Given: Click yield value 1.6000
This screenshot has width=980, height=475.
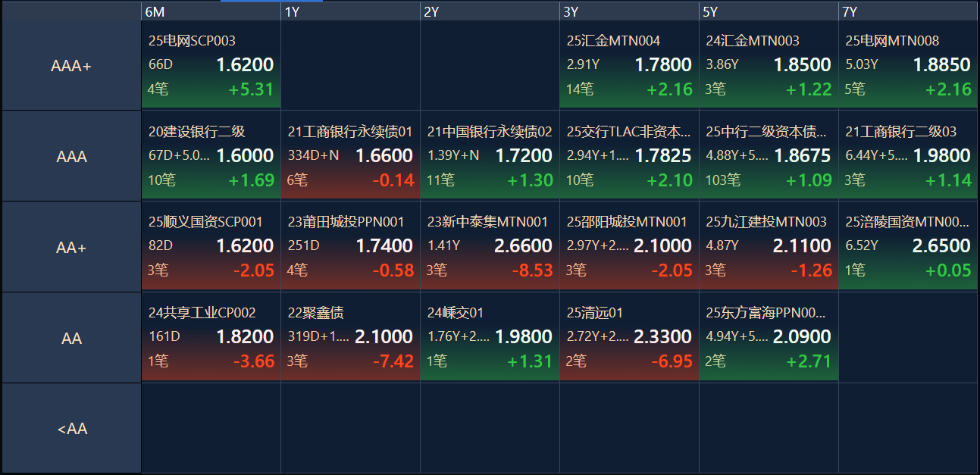Looking at the screenshot, I should [x=245, y=155].
